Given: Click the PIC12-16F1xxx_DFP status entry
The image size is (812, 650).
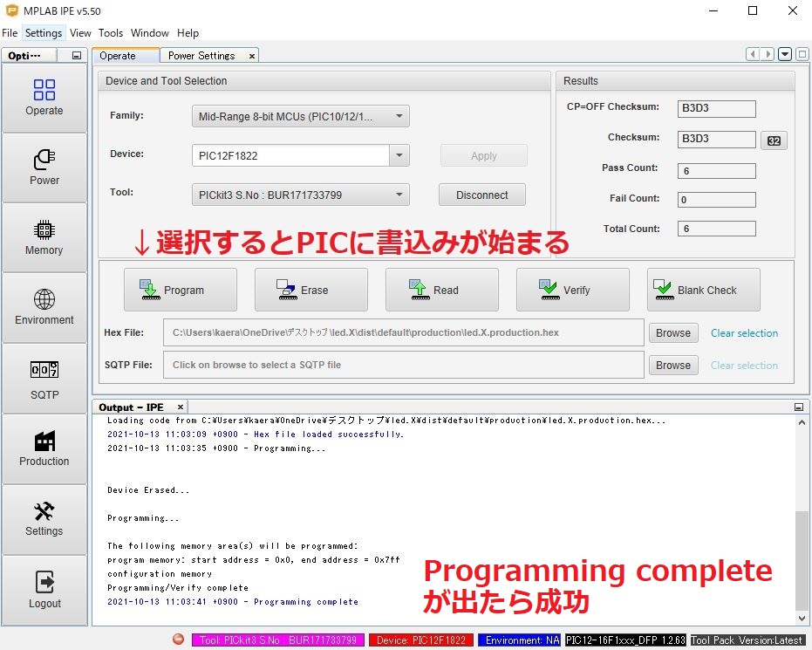Looking at the screenshot, I should [x=625, y=640].
